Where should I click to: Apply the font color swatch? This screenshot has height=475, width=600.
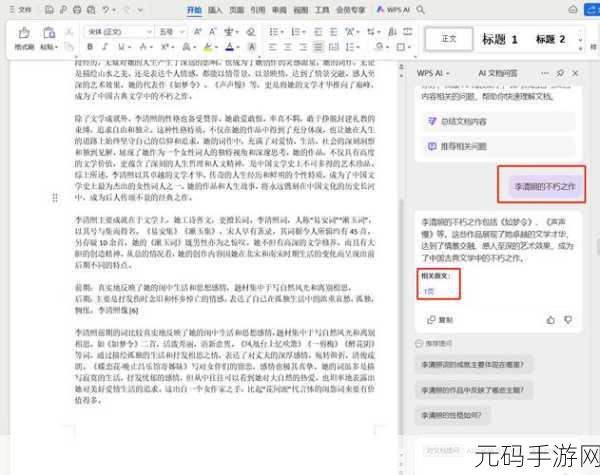coord(230,47)
